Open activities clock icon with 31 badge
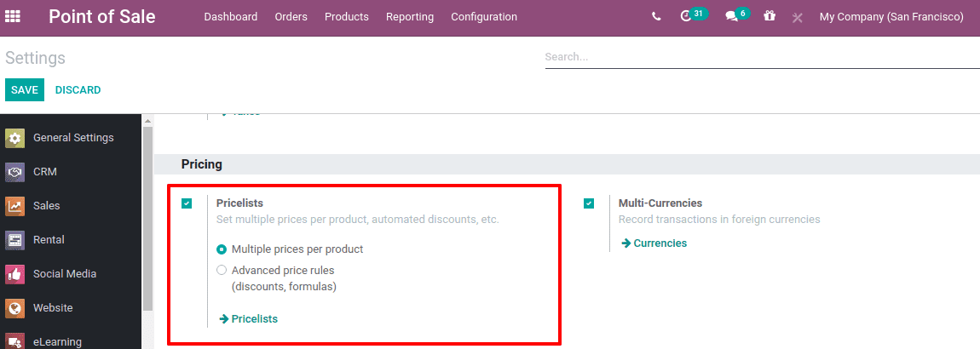980x349 pixels. tap(687, 16)
